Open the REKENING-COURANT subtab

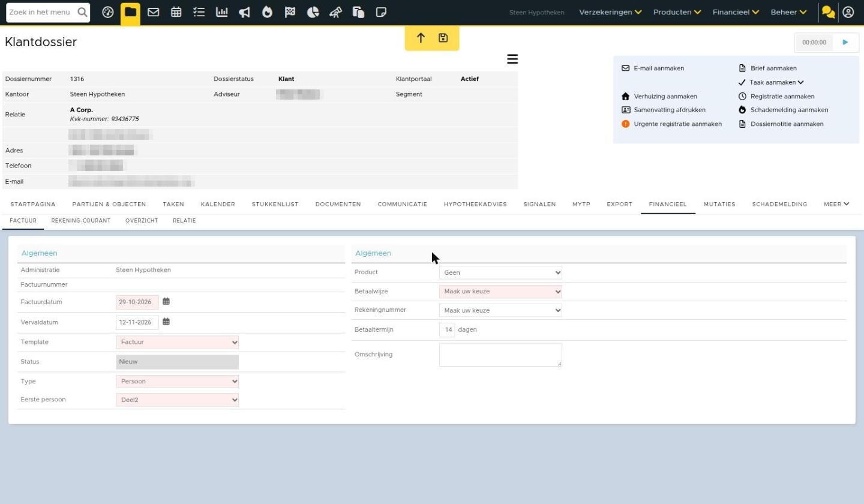pyautogui.click(x=81, y=221)
